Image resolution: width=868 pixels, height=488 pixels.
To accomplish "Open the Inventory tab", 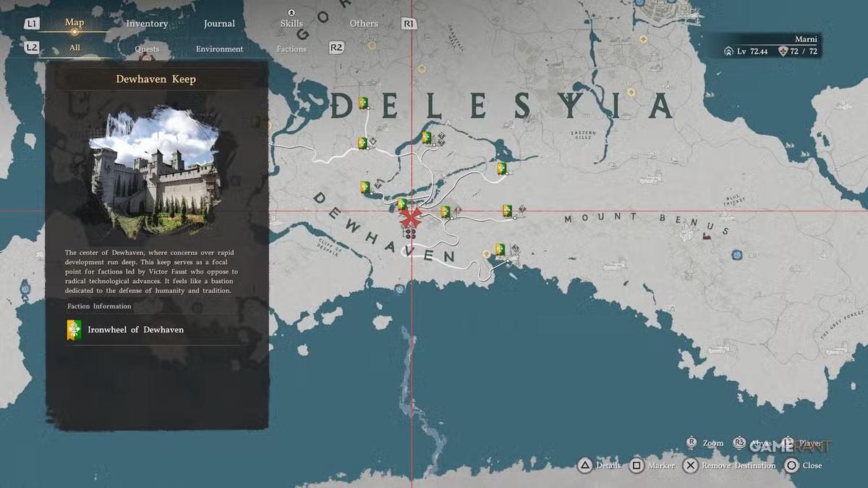I will pos(147,24).
